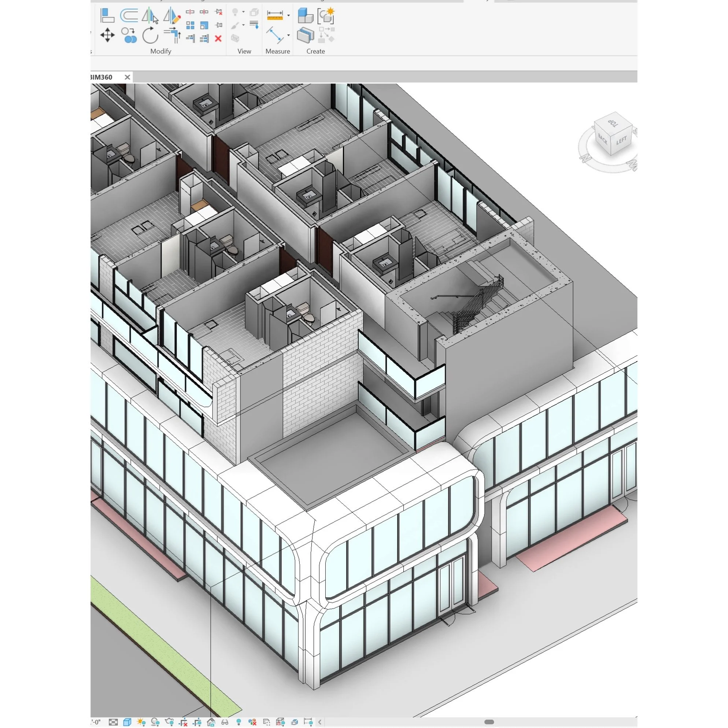The height and width of the screenshot is (728, 728).
Task: Click the LEFT face of ViewCube
Action: tap(621, 141)
